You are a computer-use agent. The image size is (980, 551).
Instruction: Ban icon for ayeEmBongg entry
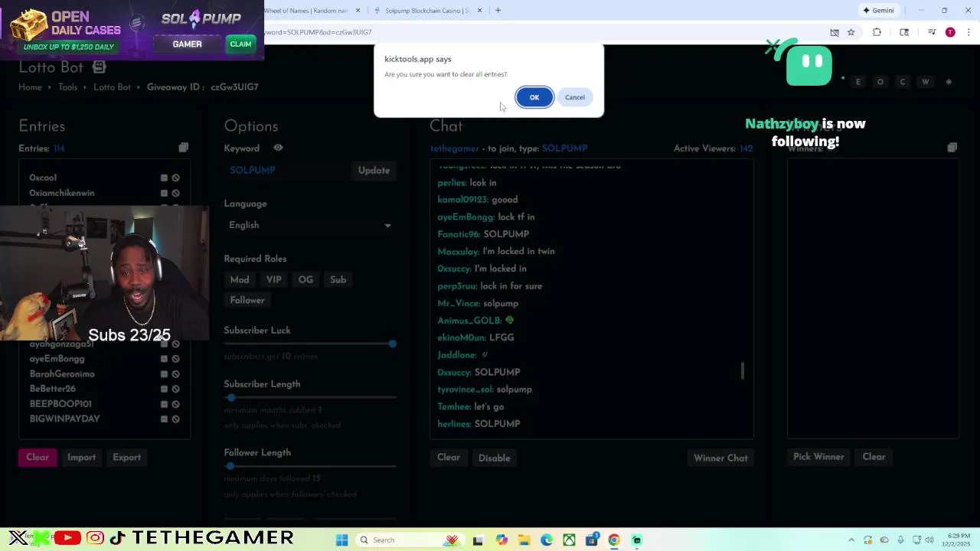tap(175, 359)
